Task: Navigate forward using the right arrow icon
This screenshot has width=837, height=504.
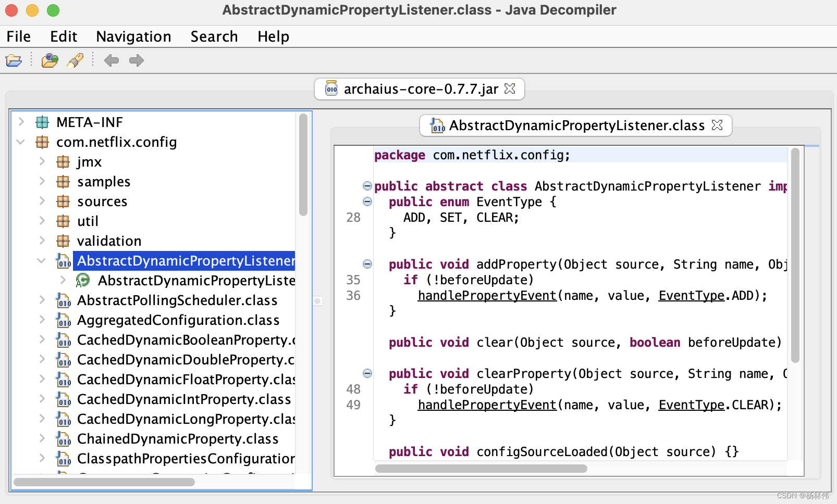Action: click(136, 60)
